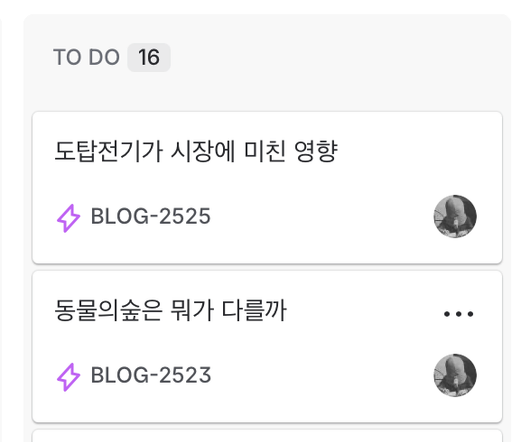Select the blank space between BLOG-2523 and its avatar
Image resolution: width=521 pixels, height=442 pixels.
coord(322,375)
